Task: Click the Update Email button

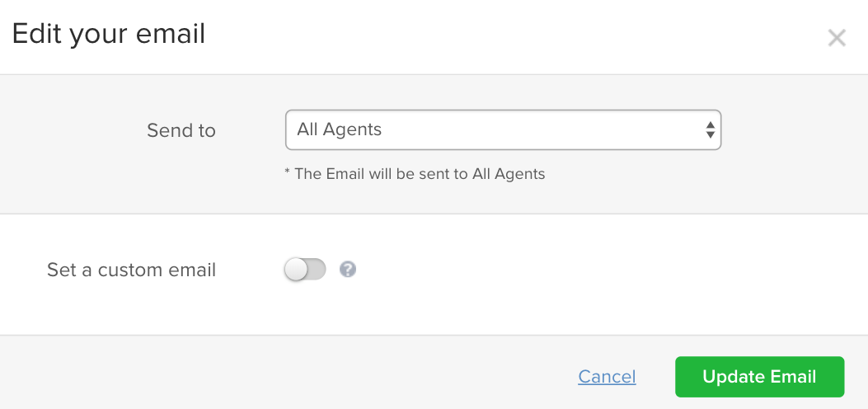Action: [759, 377]
